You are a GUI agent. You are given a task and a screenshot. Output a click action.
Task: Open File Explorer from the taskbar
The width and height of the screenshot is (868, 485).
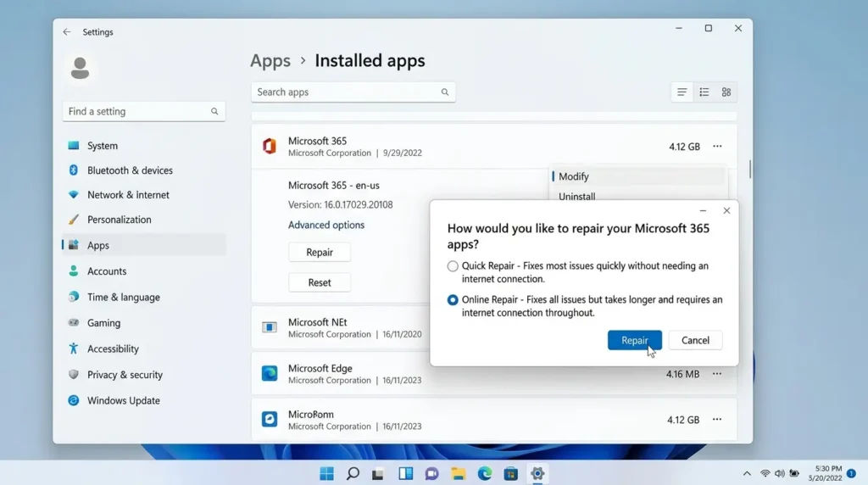(x=458, y=473)
